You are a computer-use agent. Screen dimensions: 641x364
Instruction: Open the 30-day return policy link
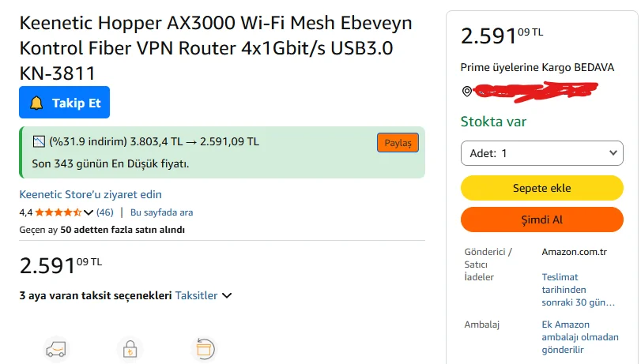pos(578,290)
